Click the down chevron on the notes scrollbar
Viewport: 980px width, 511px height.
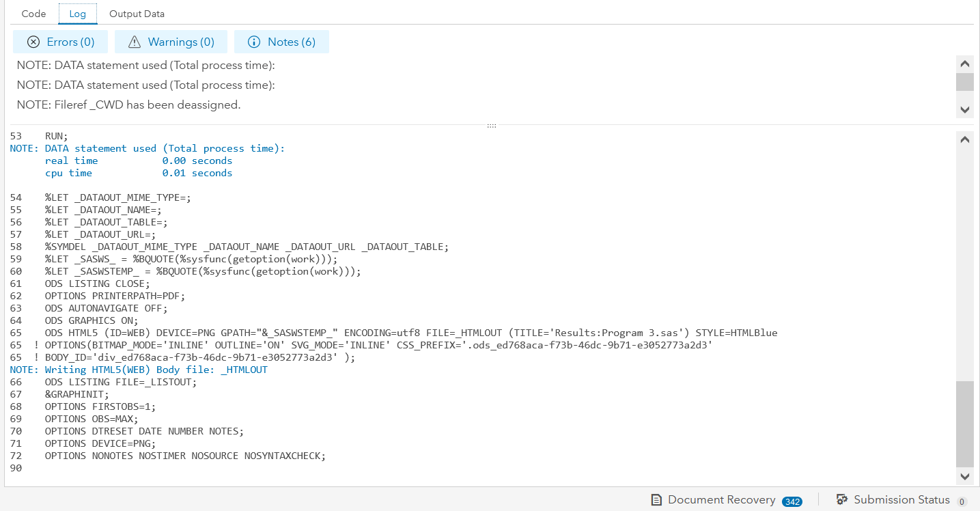pyautogui.click(x=964, y=109)
